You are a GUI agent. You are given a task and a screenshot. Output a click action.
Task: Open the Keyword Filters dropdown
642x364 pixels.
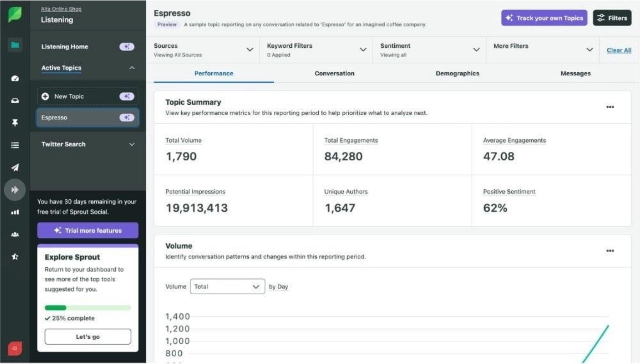coord(317,50)
